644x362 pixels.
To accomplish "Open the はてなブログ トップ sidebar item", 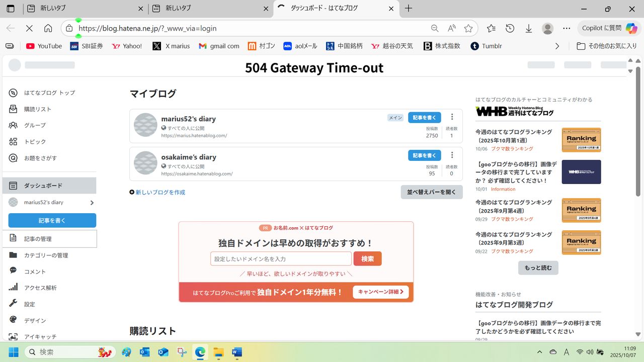I will click(x=49, y=93).
